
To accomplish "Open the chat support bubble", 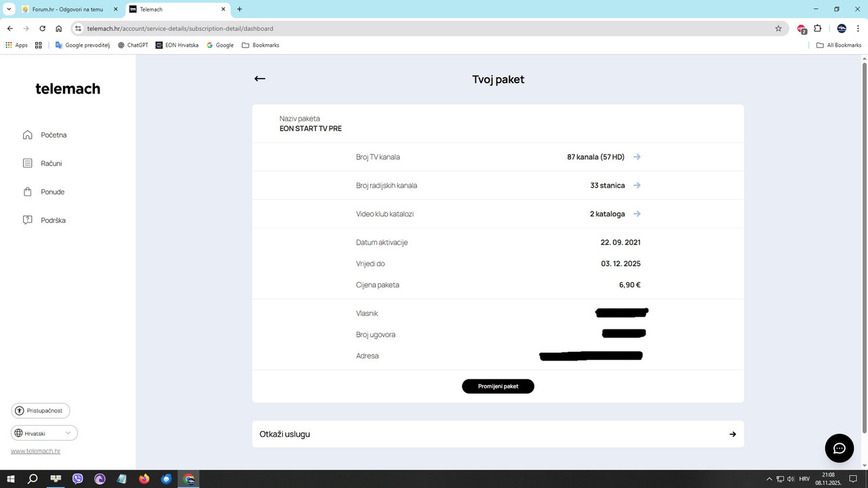I will point(839,448).
